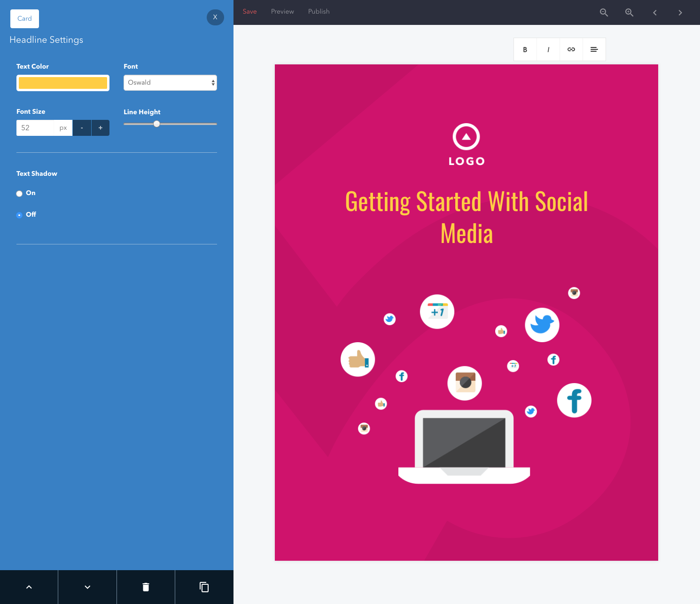The width and height of the screenshot is (700, 604).
Task: Select the LOGO image on the canvas
Action: (467, 145)
